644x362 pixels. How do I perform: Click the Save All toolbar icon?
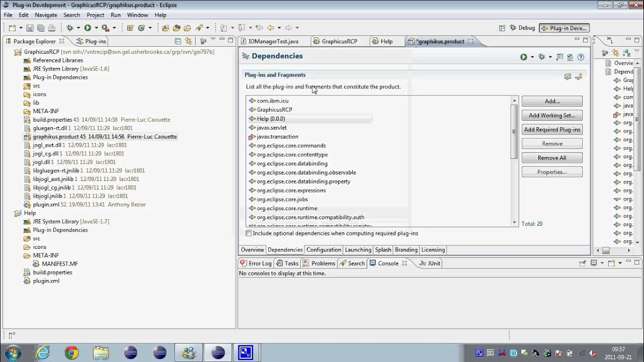coord(41,28)
